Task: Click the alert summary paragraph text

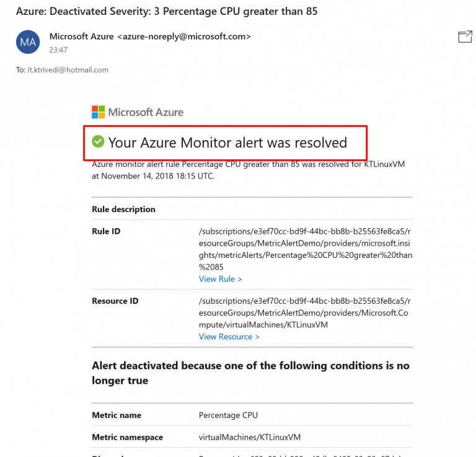Action: [x=248, y=170]
